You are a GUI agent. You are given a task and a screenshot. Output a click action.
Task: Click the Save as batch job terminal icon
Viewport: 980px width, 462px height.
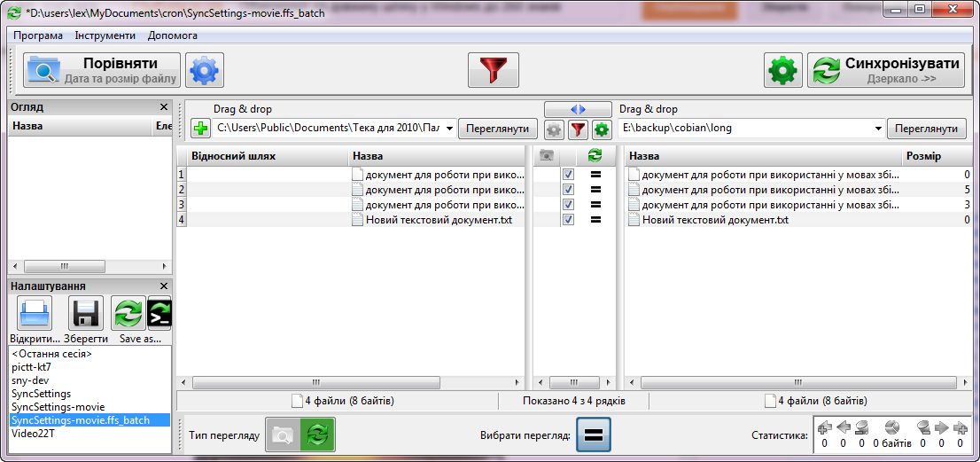tap(159, 314)
